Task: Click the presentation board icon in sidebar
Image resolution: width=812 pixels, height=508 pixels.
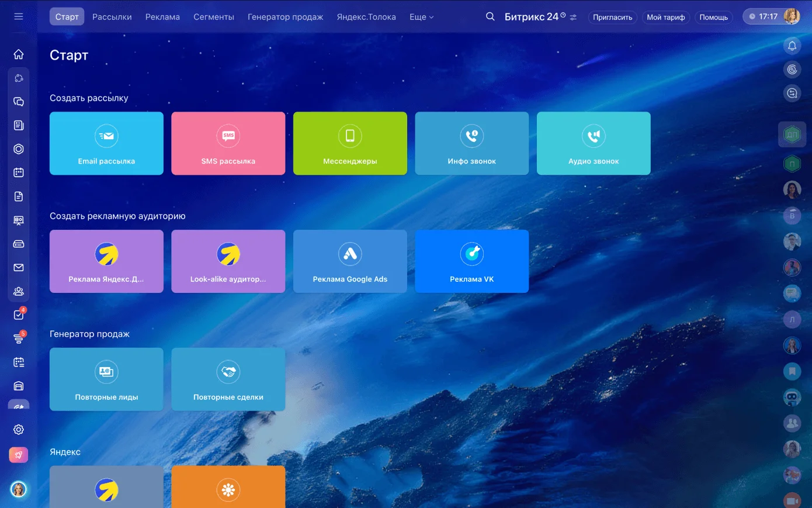Action: click(x=19, y=220)
